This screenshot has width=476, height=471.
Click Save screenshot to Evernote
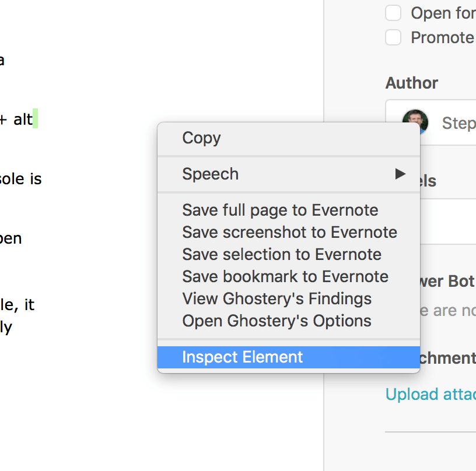point(289,232)
